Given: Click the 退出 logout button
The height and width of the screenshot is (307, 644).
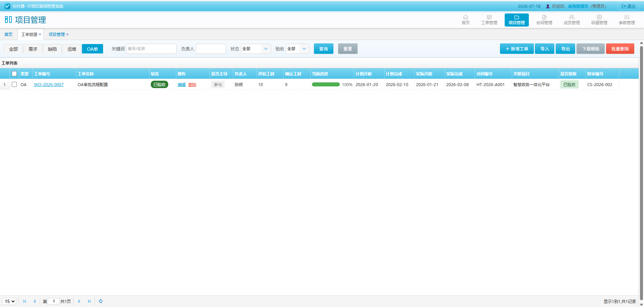Looking at the screenshot, I should click(x=628, y=6).
